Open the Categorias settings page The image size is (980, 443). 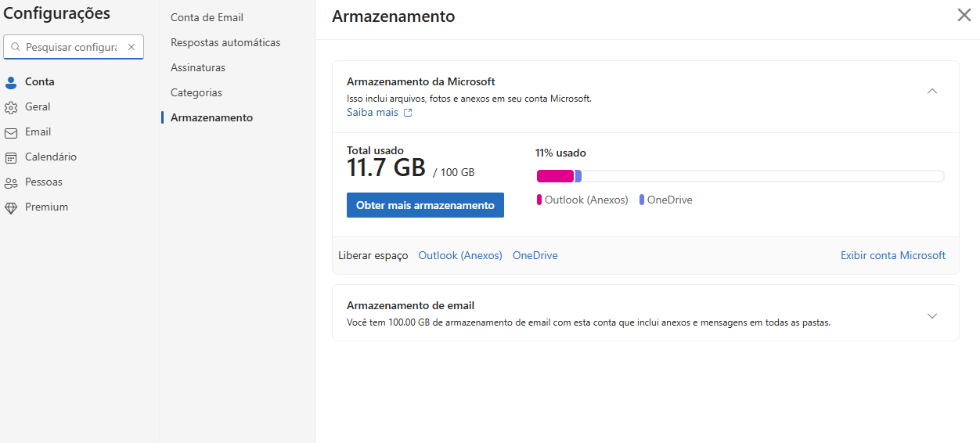click(196, 92)
